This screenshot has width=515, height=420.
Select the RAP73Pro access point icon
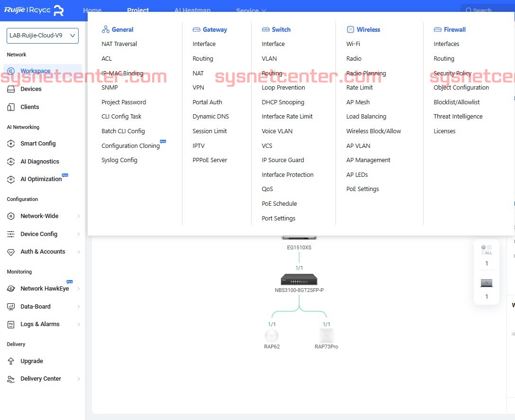tap(326, 336)
